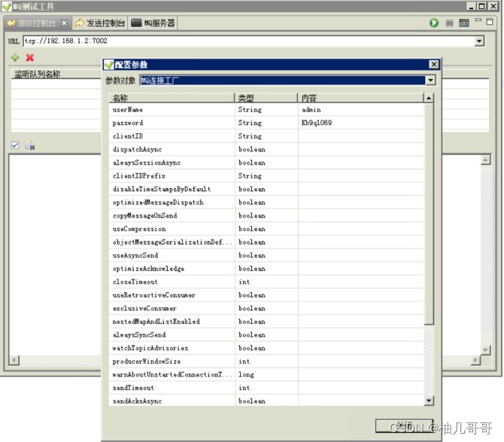Toggle the checkbox above the message output area
The width and height of the screenshot is (504, 442).
[x=15, y=145]
